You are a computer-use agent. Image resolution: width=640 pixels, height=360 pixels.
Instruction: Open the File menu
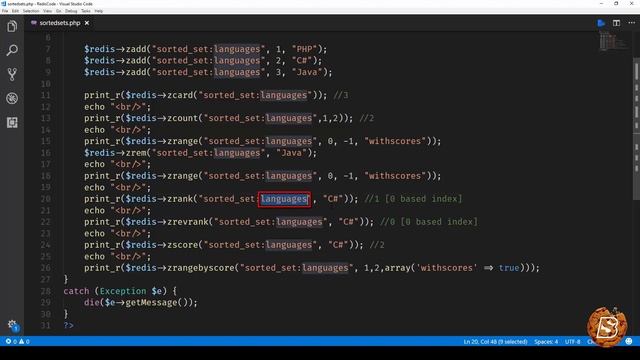tap(5, 11)
